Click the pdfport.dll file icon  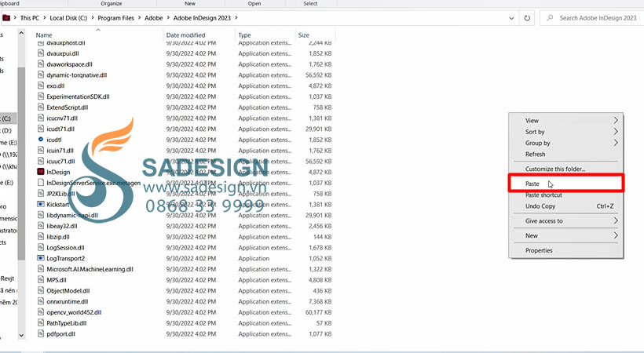click(40, 333)
